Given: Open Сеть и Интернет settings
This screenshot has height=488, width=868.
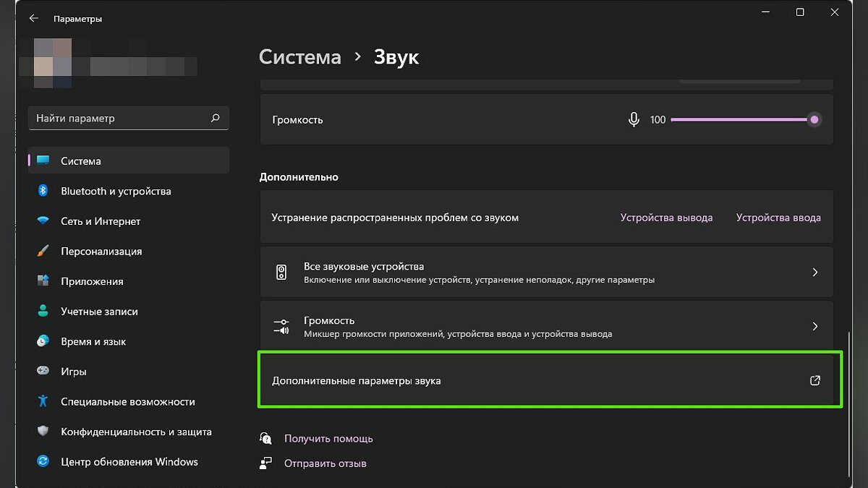Looking at the screenshot, I should pyautogui.click(x=101, y=221).
